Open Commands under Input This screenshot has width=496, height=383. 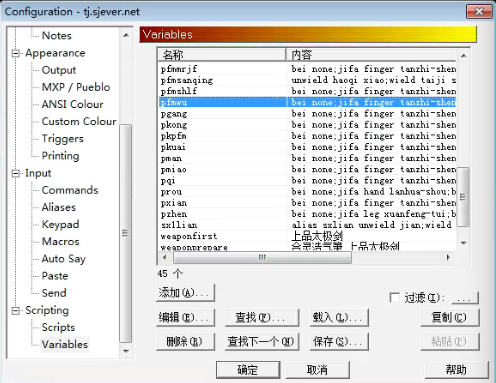(x=70, y=190)
